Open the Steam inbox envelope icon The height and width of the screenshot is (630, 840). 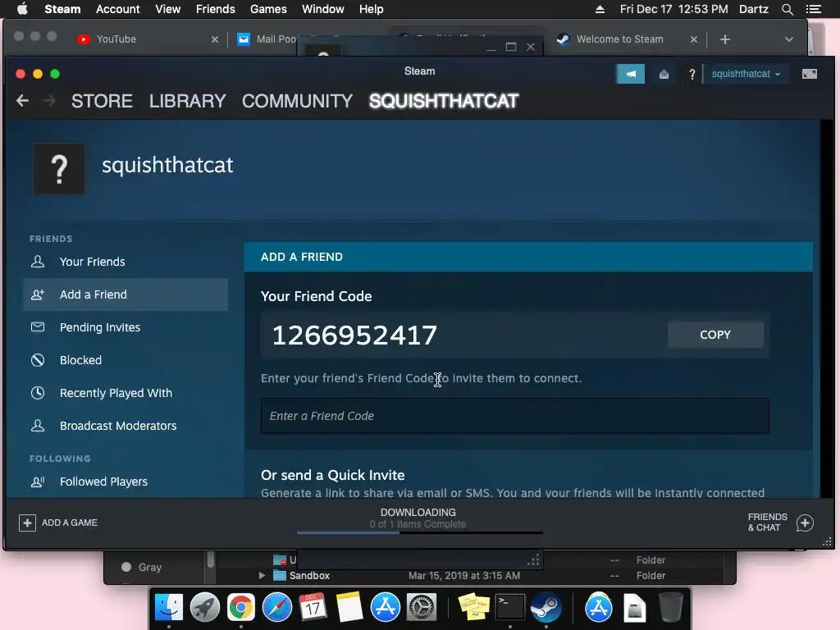tap(664, 75)
